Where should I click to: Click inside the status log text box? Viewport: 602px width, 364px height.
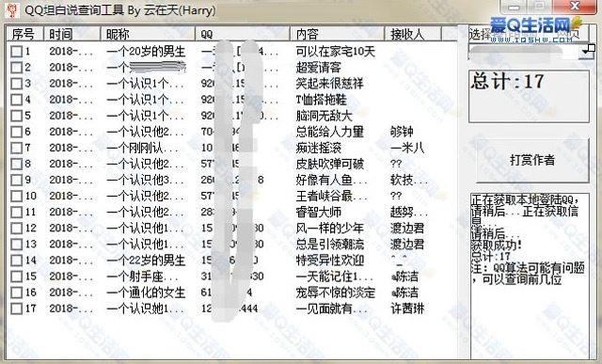click(x=530, y=276)
